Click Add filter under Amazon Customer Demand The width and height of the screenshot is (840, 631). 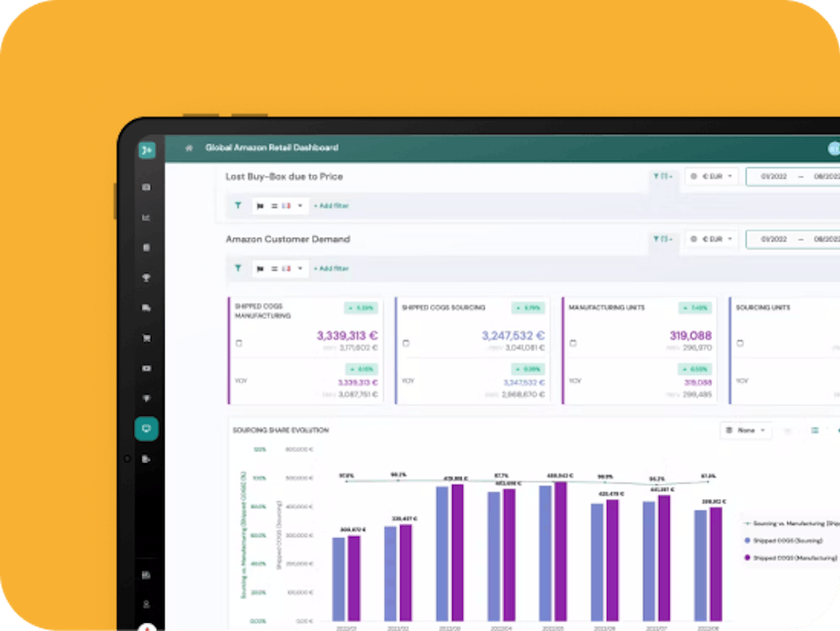click(x=331, y=268)
